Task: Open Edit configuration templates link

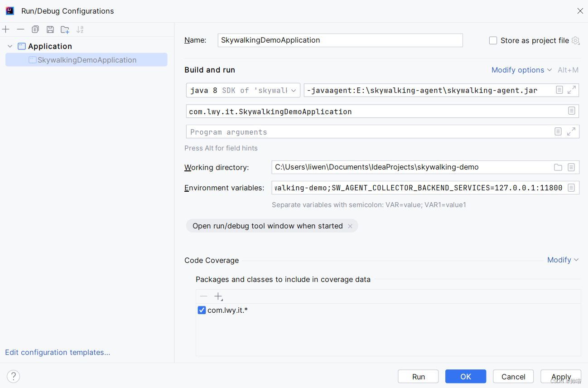Action: (x=58, y=352)
